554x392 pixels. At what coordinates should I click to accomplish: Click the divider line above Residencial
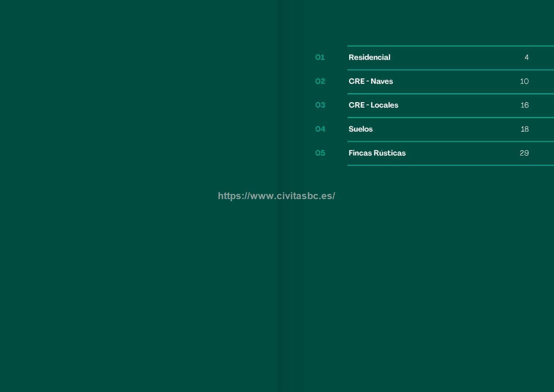[x=450, y=46]
